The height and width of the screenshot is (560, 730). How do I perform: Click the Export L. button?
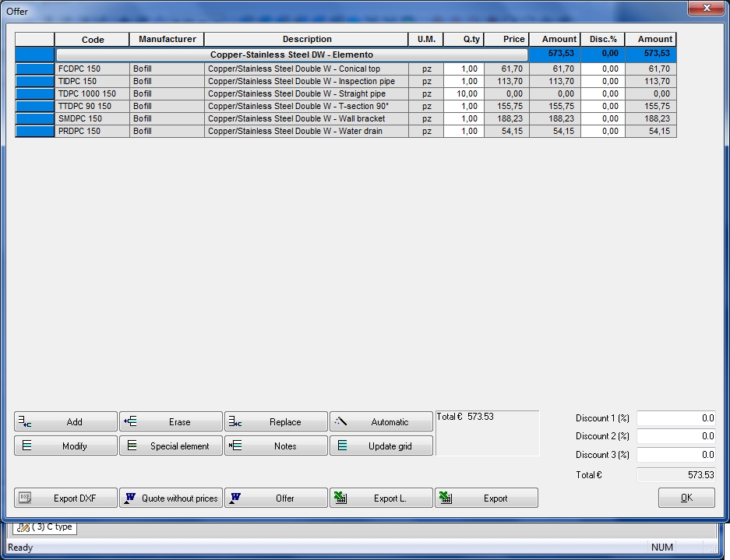tap(381, 498)
